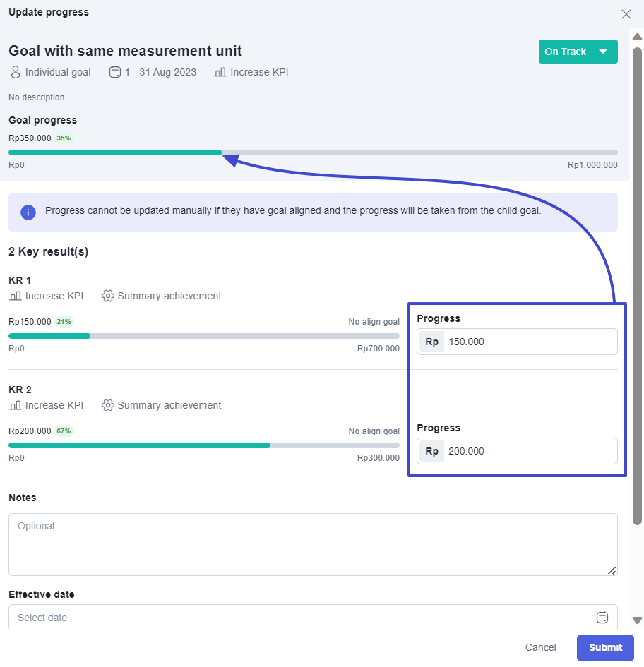Open the Effective date calendar icon

point(602,617)
